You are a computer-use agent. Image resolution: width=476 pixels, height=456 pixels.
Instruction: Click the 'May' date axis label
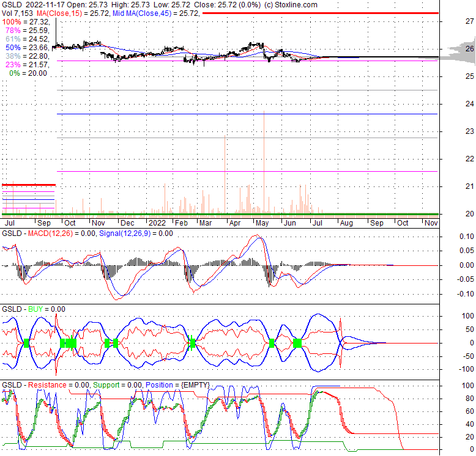point(262,223)
